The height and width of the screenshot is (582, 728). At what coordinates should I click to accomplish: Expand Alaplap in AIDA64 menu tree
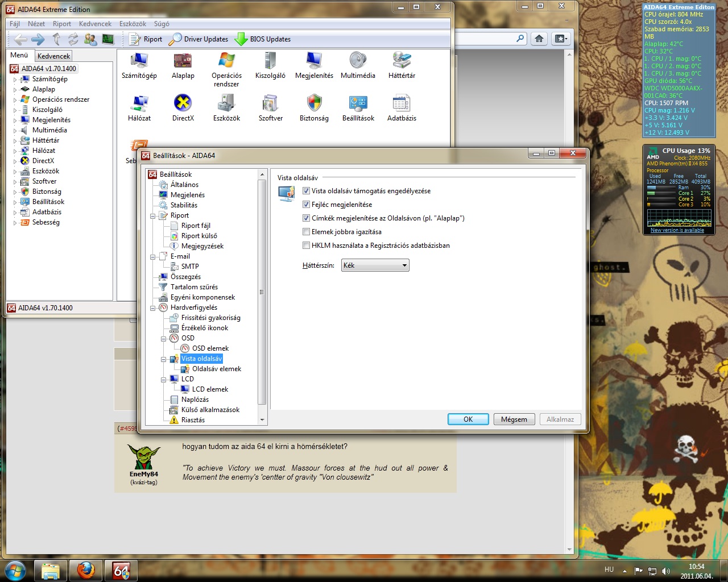(15, 90)
